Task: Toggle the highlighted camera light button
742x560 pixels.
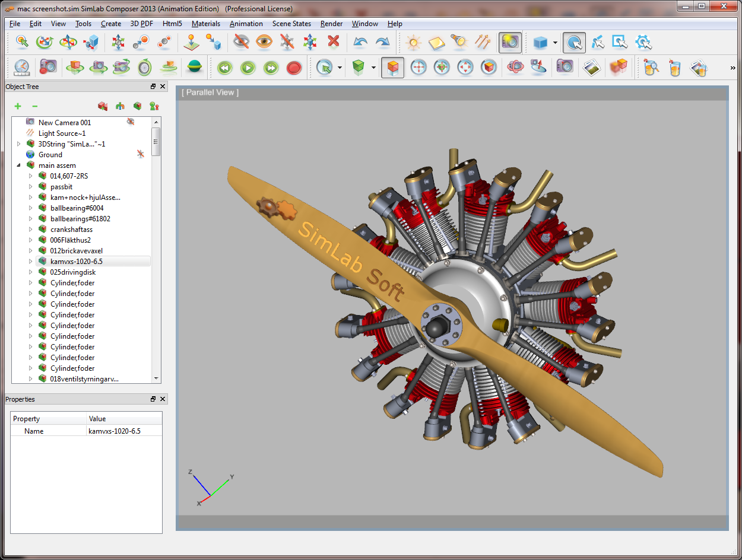Action: pos(510,42)
